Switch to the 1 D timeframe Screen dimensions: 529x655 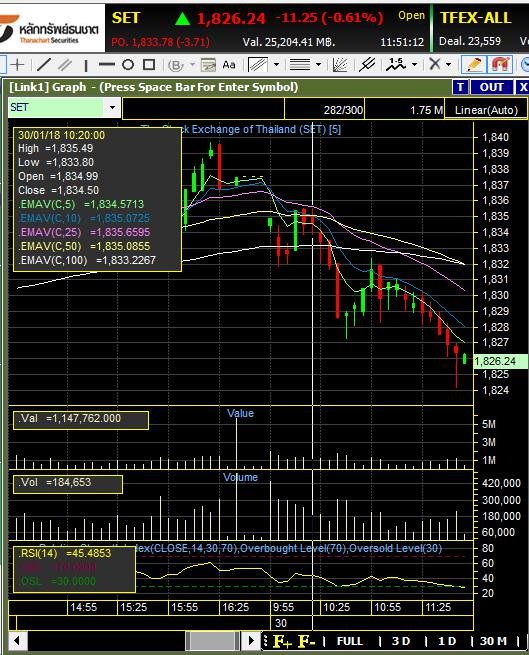coord(447,641)
